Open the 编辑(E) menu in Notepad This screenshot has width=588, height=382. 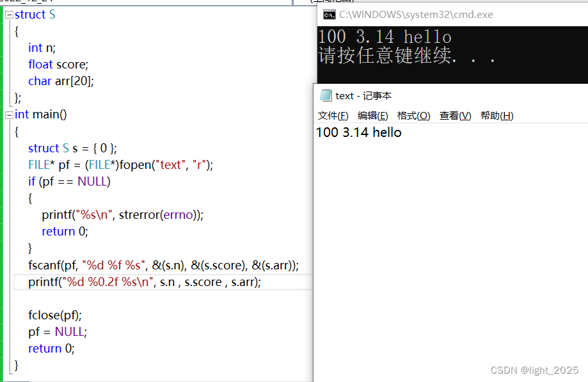[373, 116]
